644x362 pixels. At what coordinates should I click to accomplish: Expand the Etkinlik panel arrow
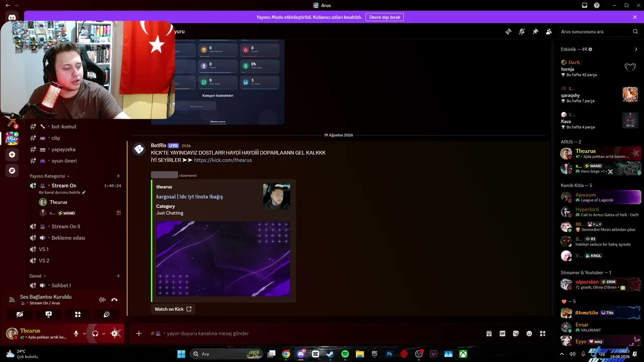(x=636, y=49)
